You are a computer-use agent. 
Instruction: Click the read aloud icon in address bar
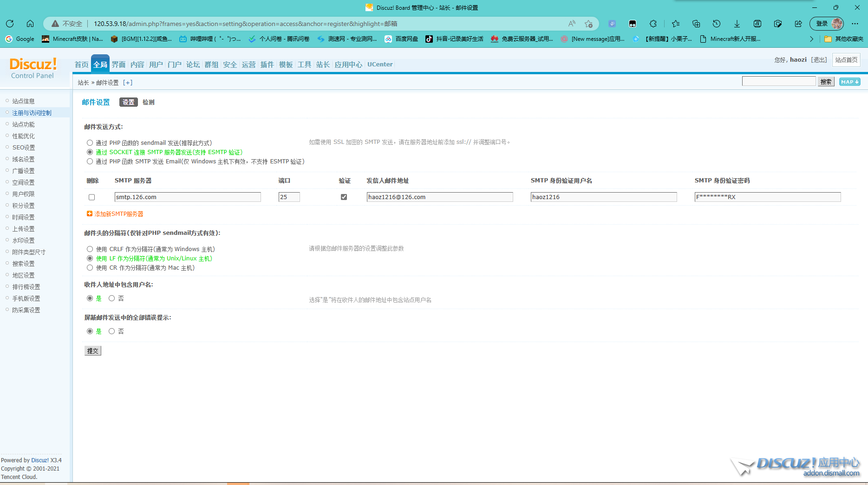pos(572,24)
